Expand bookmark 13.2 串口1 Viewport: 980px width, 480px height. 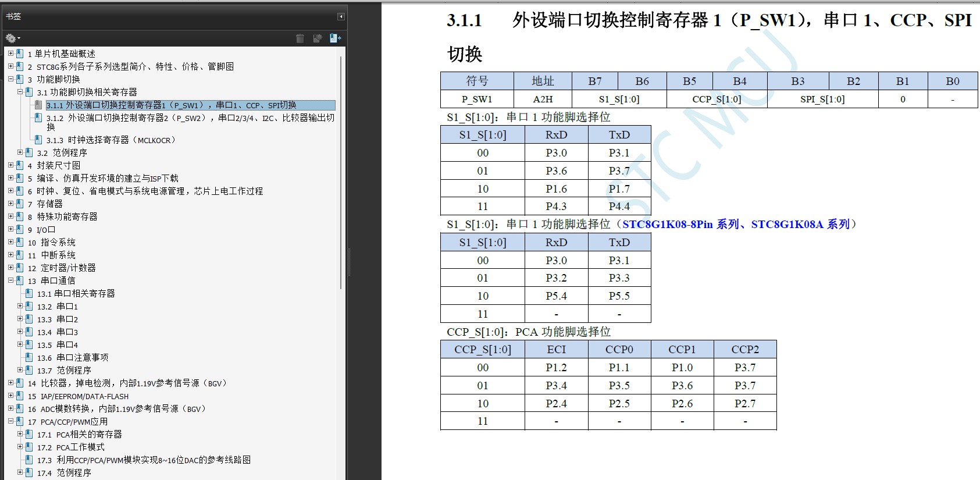[20, 305]
